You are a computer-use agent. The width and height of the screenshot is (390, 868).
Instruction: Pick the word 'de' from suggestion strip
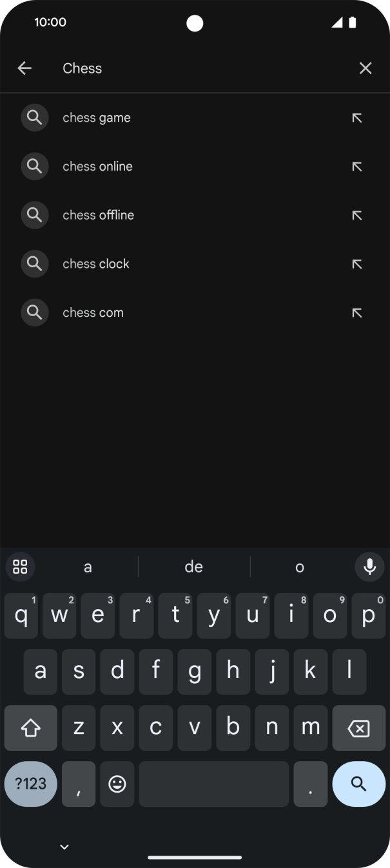click(193, 567)
